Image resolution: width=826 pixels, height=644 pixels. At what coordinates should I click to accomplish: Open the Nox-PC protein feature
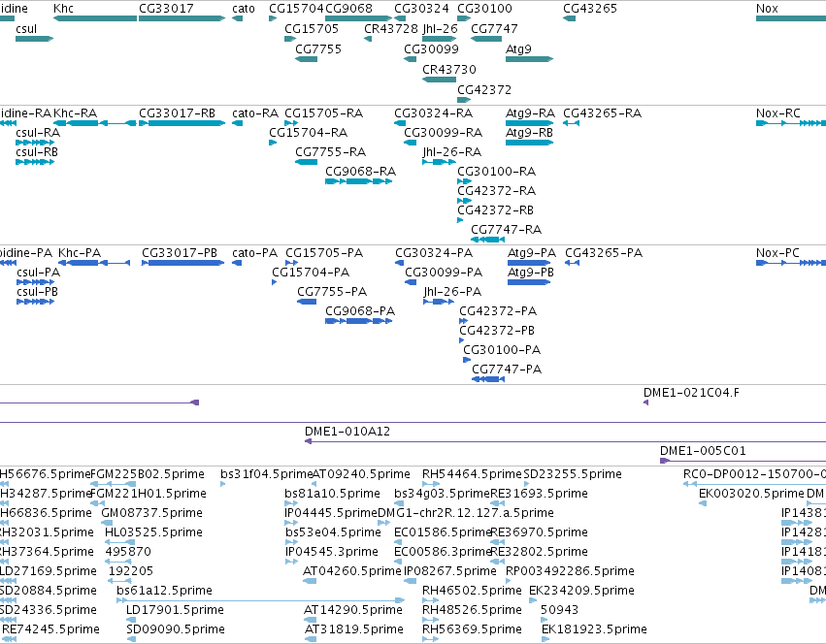click(791, 263)
